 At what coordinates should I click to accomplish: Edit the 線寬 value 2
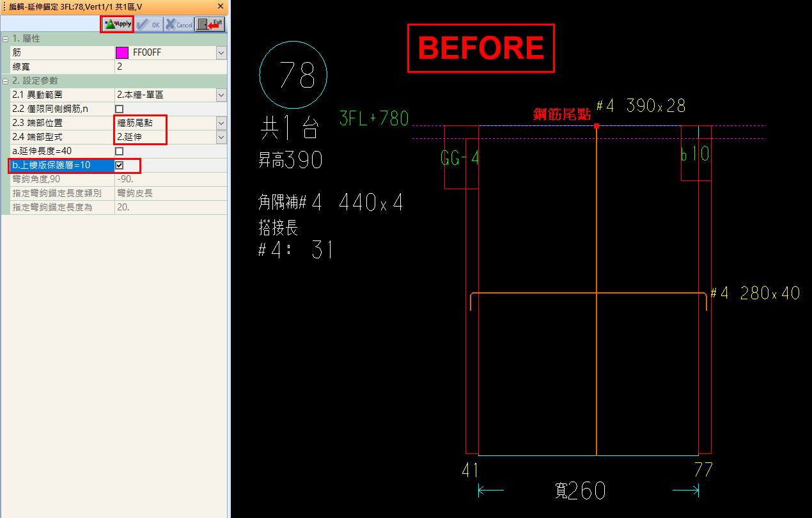point(171,67)
